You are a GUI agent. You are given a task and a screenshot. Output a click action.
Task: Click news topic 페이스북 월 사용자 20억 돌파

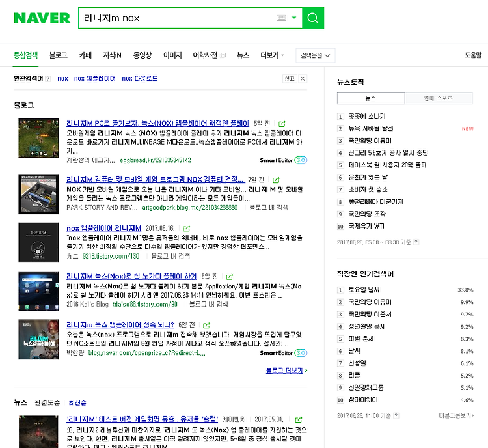coord(388,165)
